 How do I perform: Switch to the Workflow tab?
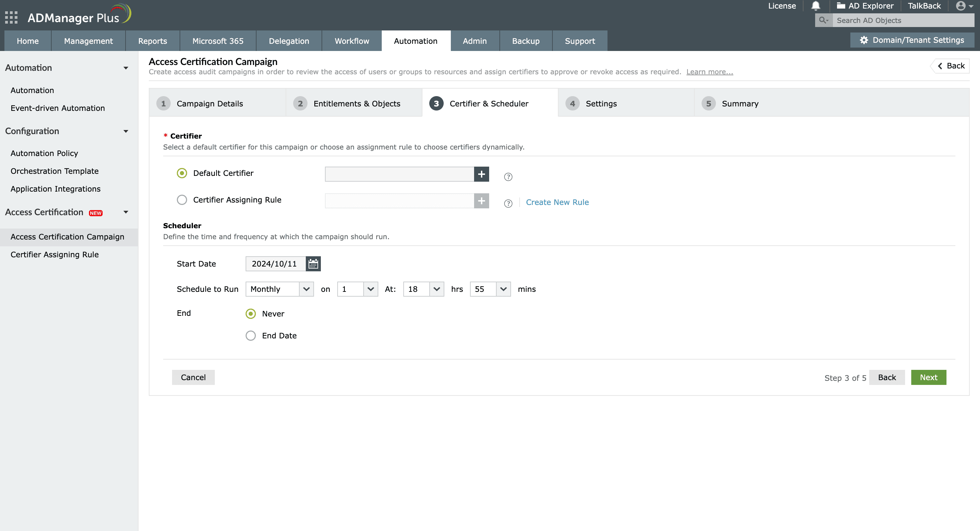(x=352, y=41)
